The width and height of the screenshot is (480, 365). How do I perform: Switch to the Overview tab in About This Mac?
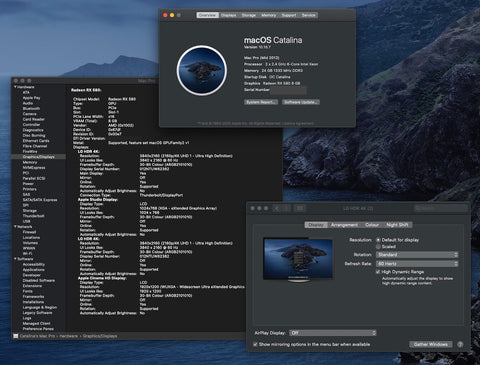207,15
